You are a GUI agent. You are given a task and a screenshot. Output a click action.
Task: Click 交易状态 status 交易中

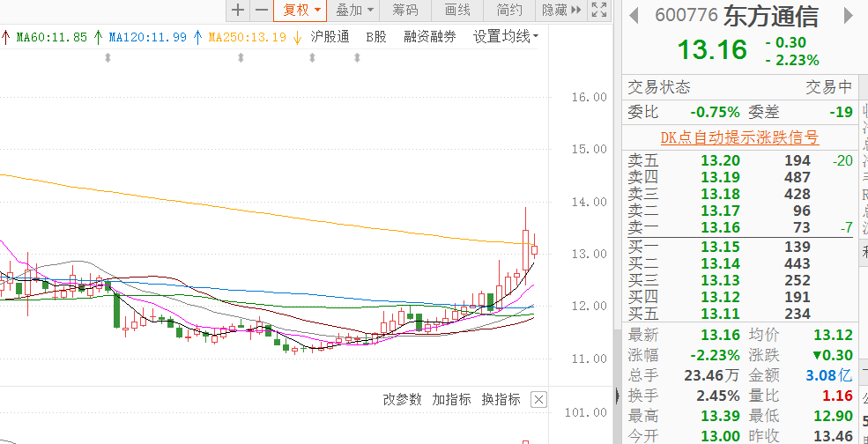(828, 87)
